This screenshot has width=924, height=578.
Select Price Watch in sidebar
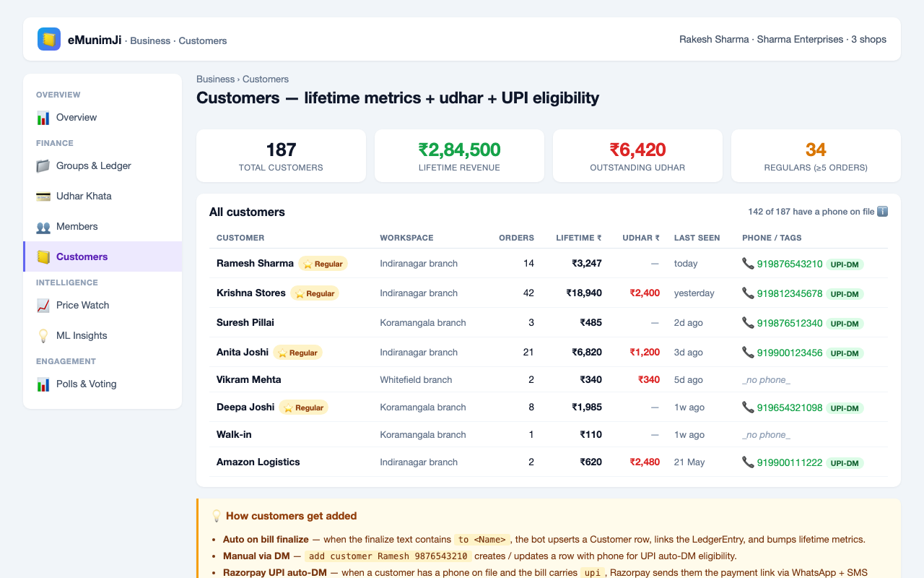tap(103, 305)
